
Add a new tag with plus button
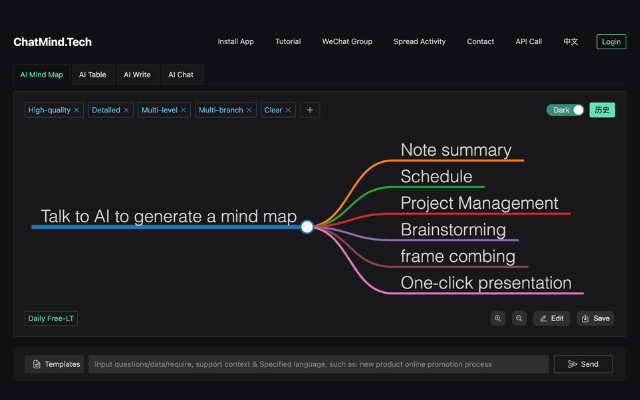tap(310, 110)
